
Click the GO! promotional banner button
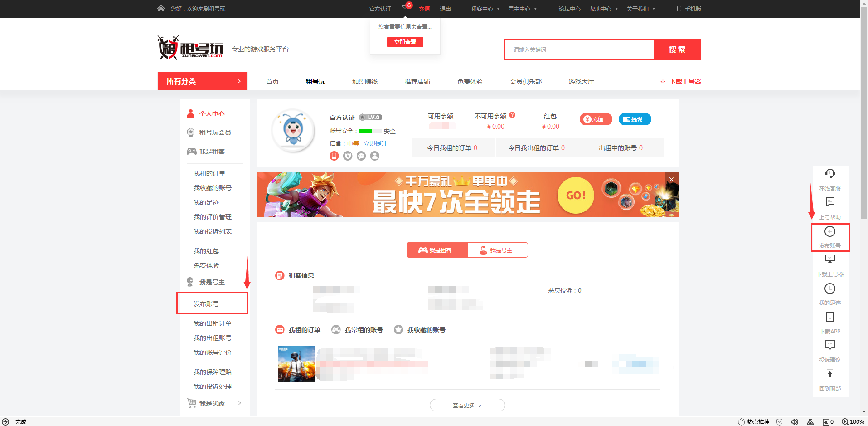[x=576, y=195]
